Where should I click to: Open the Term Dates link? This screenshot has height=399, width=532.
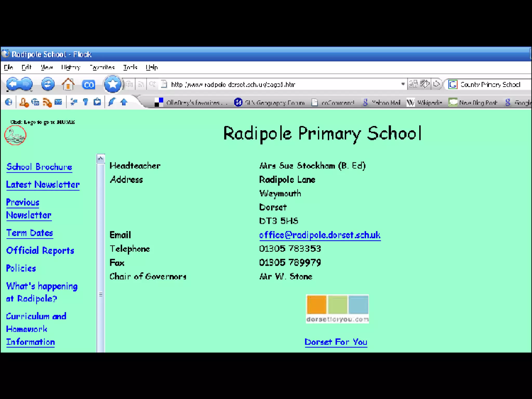[30, 233]
